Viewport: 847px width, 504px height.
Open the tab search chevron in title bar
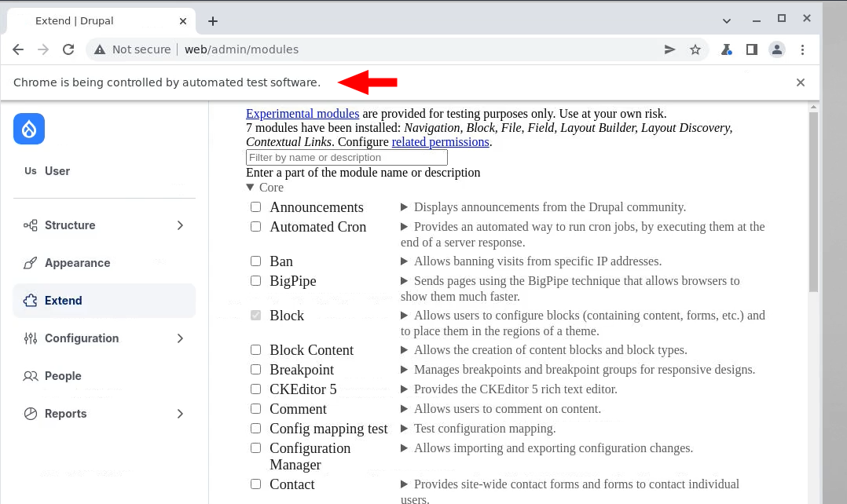pos(727,21)
